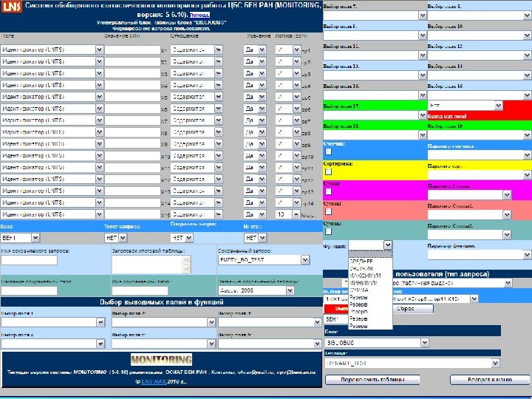
Task: Open the Выбор поля 10 dropdown
Action: (x=480, y=35)
